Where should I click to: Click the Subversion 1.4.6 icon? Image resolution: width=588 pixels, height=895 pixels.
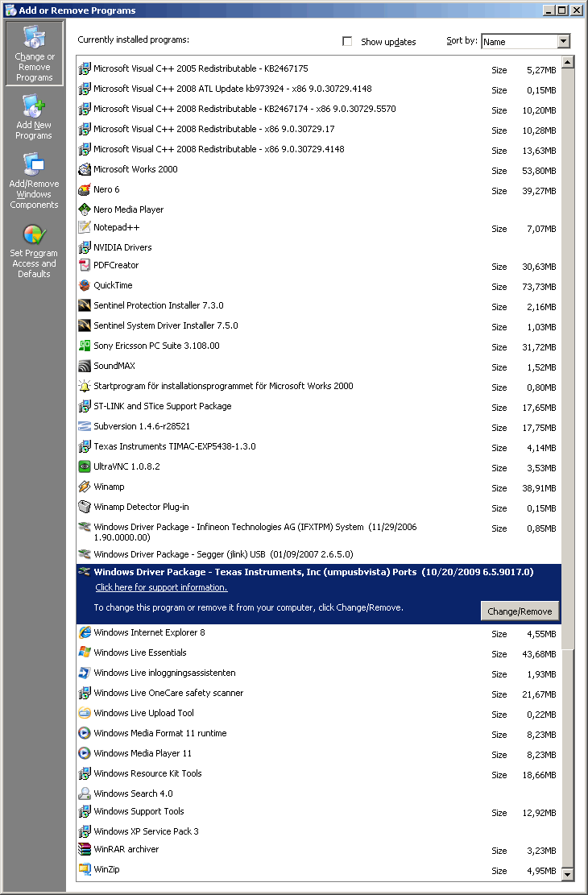pos(85,426)
